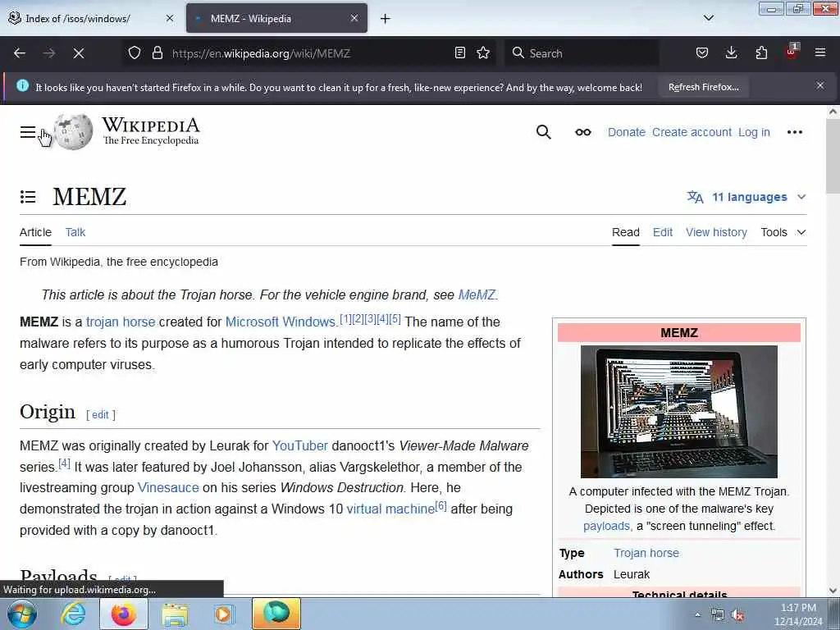The height and width of the screenshot is (630, 840).
Task: Open Trojan horse link in infobox Type
Action: (x=646, y=553)
